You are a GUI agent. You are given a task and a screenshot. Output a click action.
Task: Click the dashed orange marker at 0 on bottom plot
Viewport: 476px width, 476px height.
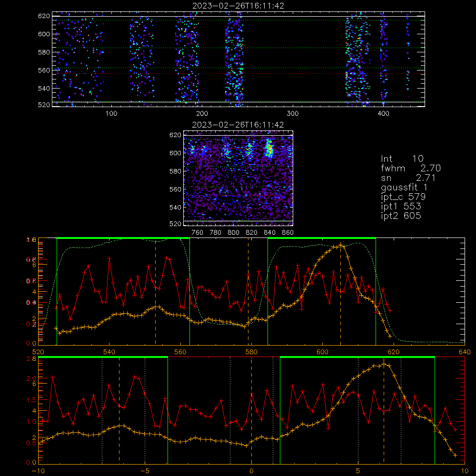[x=251, y=410]
